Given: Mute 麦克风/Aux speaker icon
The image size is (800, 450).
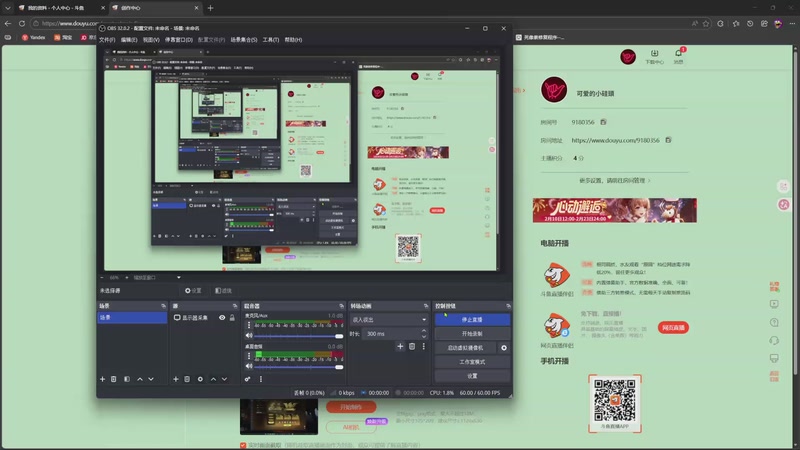Looking at the screenshot, I should [249, 336].
